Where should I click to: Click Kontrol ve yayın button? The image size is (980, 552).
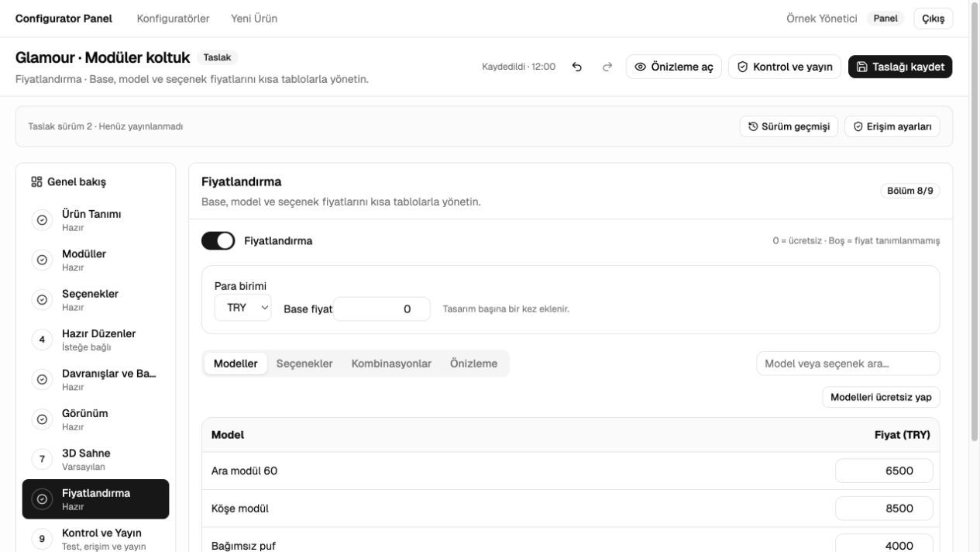785,67
